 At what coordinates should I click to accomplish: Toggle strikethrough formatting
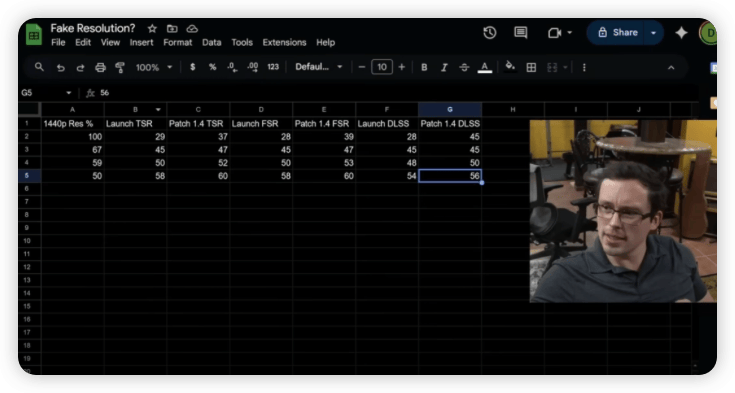pos(464,68)
